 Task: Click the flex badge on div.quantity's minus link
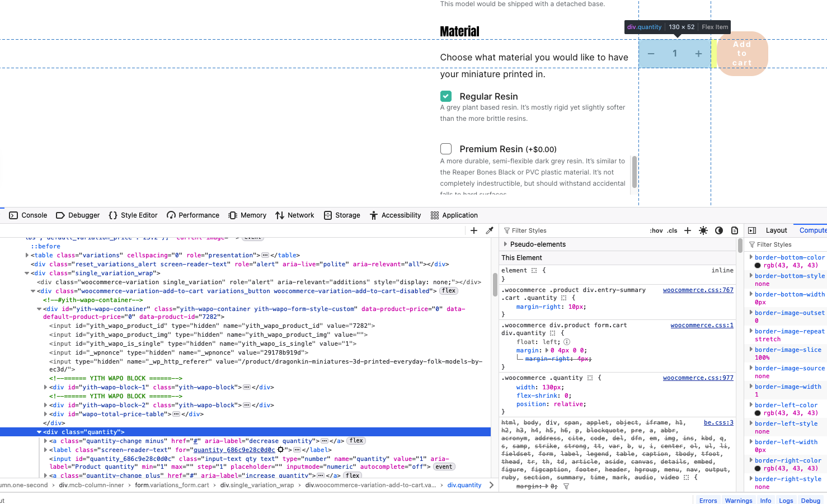pyautogui.click(x=356, y=441)
